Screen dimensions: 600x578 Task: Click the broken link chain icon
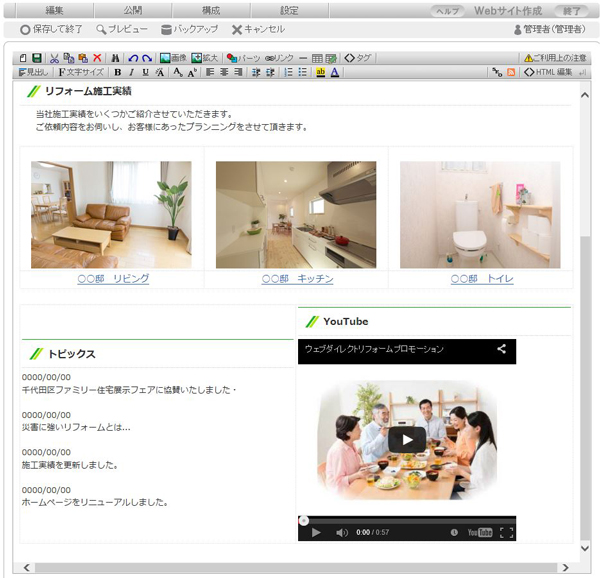click(x=497, y=72)
